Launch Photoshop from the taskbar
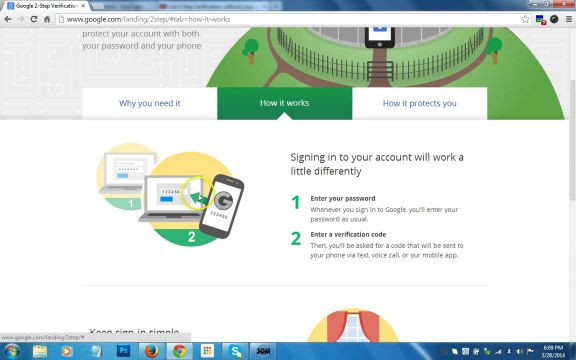The height and width of the screenshot is (360, 576). point(123,351)
